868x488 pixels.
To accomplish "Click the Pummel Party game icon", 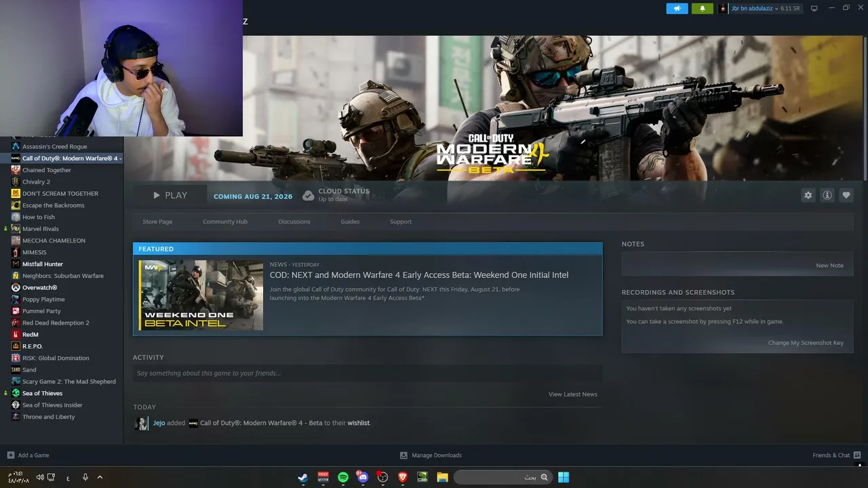I will tap(16, 311).
